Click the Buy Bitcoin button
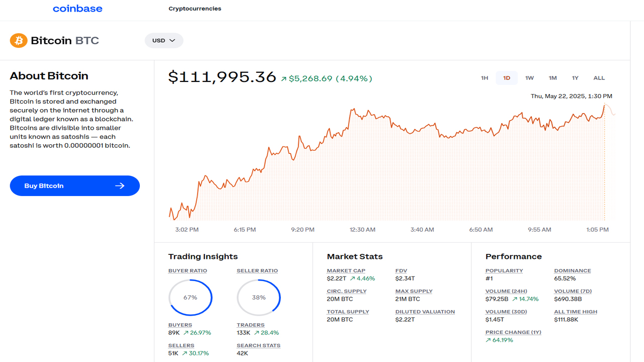 75,186
